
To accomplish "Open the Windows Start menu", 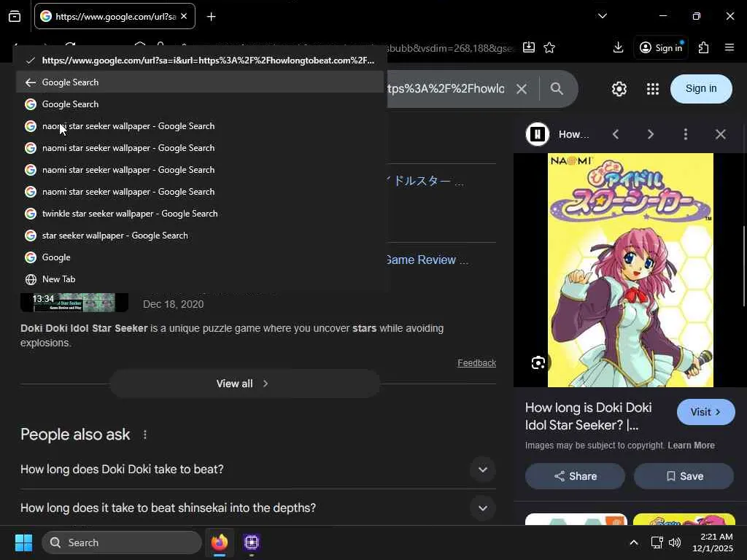I will tap(23, 542).
